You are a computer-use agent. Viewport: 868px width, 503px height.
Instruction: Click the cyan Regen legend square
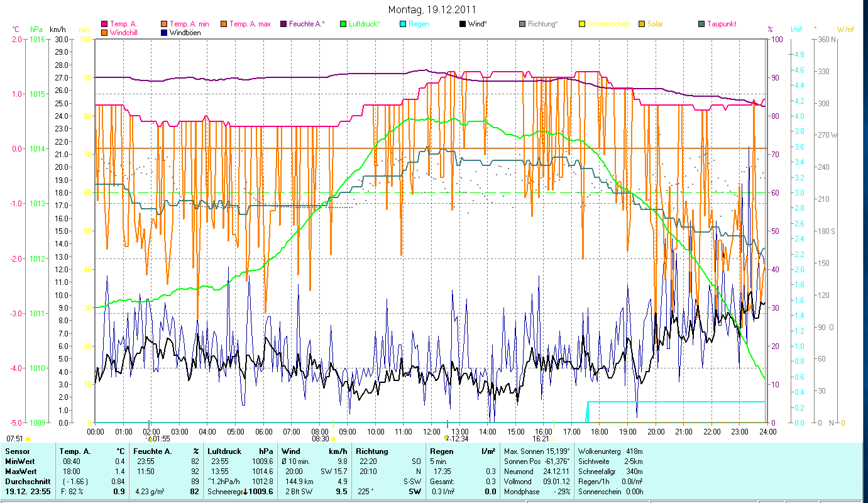pyautogui.click(x=402, y=25)
